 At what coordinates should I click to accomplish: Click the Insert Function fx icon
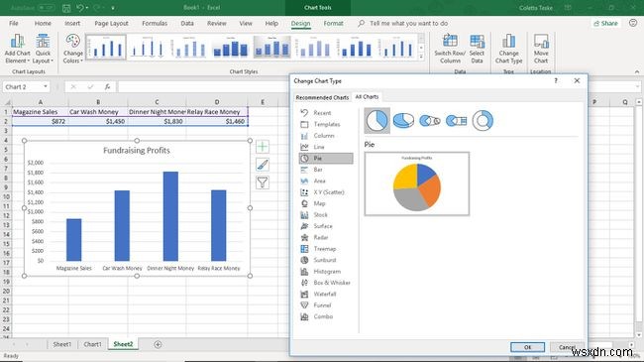[107, 87]
